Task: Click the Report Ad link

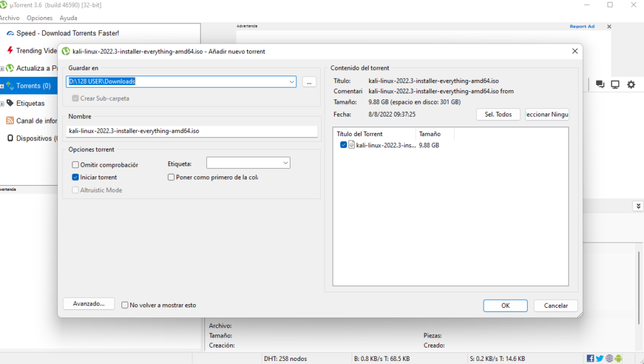Action: click(582, 26)
